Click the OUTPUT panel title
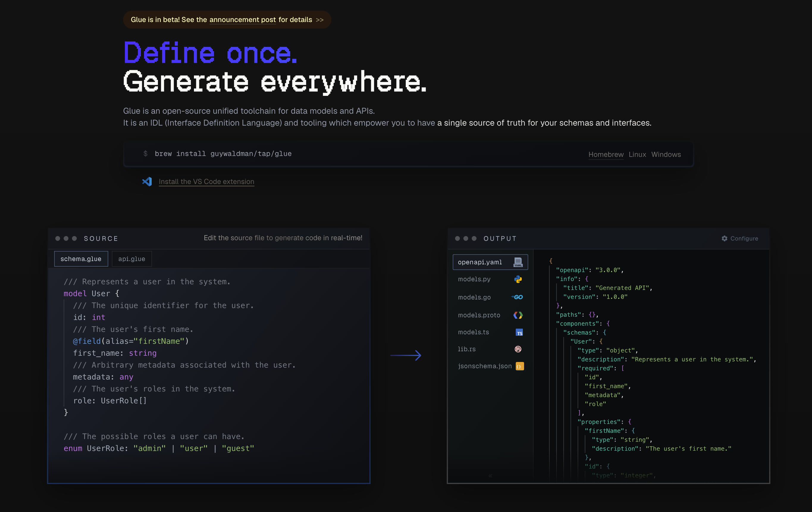Image resolution: width=812 pixels, height=512 pixels. 500,239
